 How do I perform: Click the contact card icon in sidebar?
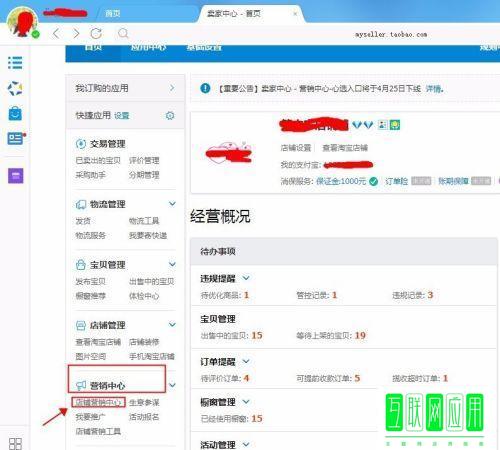[x=15, y=138]
